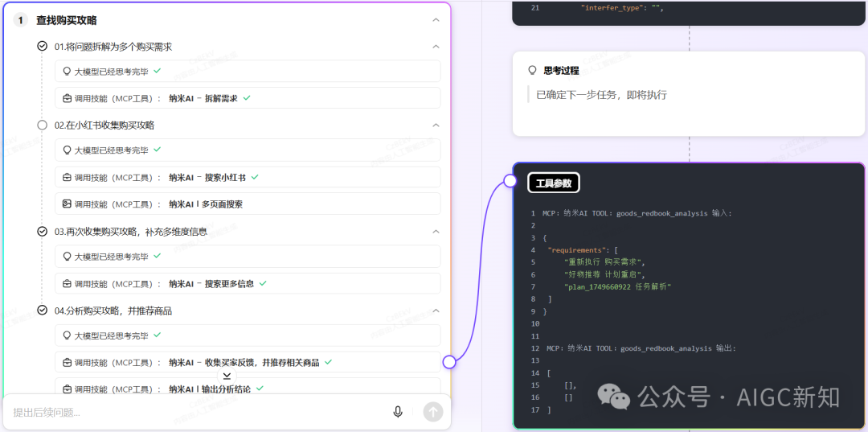
Task: Click toolbox icon beside 输出分析结论 row
Action: coord(67,389)
